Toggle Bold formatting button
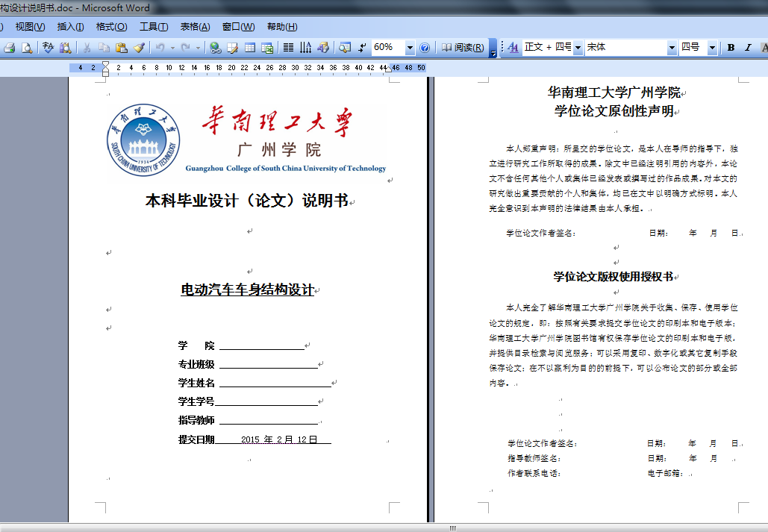The image size is (768, 532). [731, 48]
